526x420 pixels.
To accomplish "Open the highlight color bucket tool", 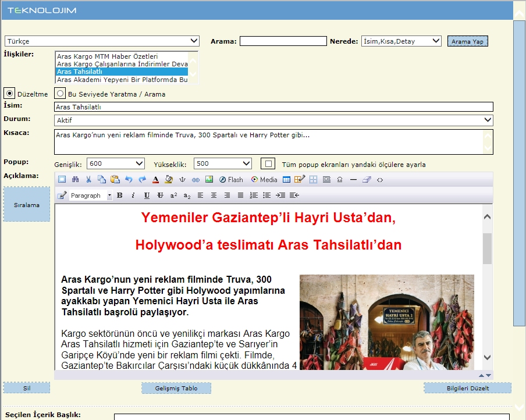I will [169, 180].
